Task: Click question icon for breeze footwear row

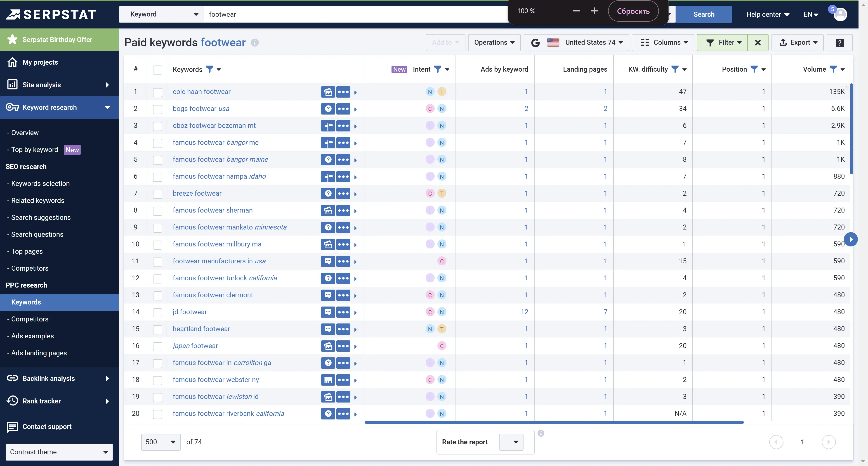Action: [328, 193]
